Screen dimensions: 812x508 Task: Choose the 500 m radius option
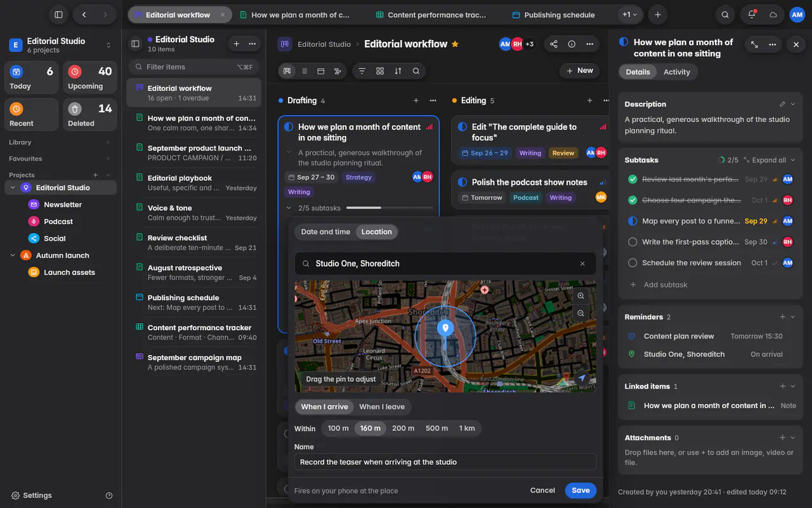coord(436,428)
